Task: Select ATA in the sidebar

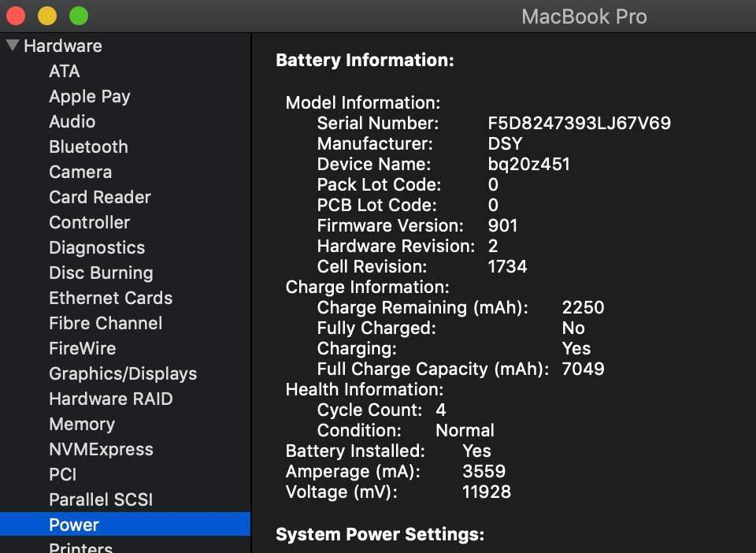Action: tap(65, 71)
